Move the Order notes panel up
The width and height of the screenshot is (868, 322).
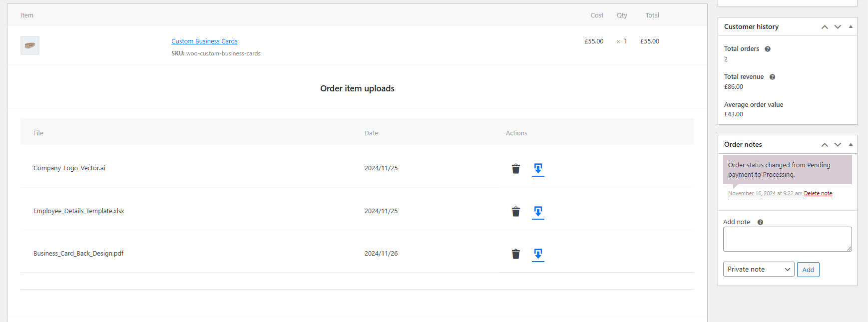coord(825,145)
